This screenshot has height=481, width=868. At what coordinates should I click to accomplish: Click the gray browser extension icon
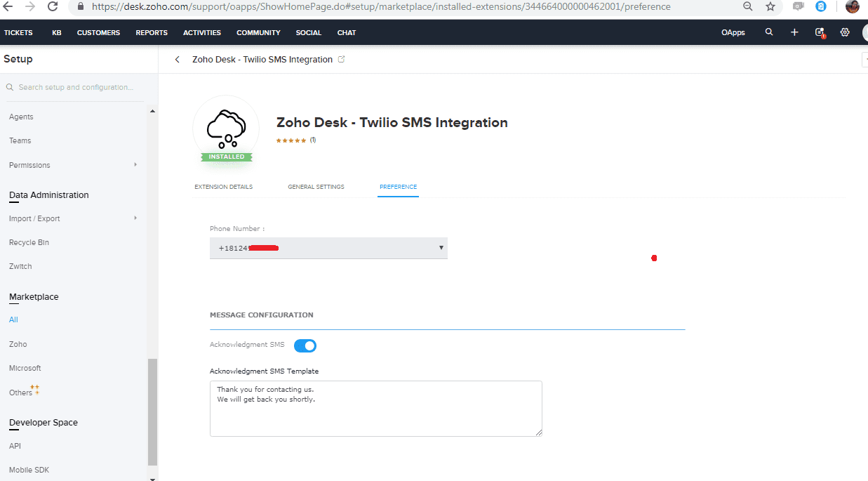click(799, 6)
